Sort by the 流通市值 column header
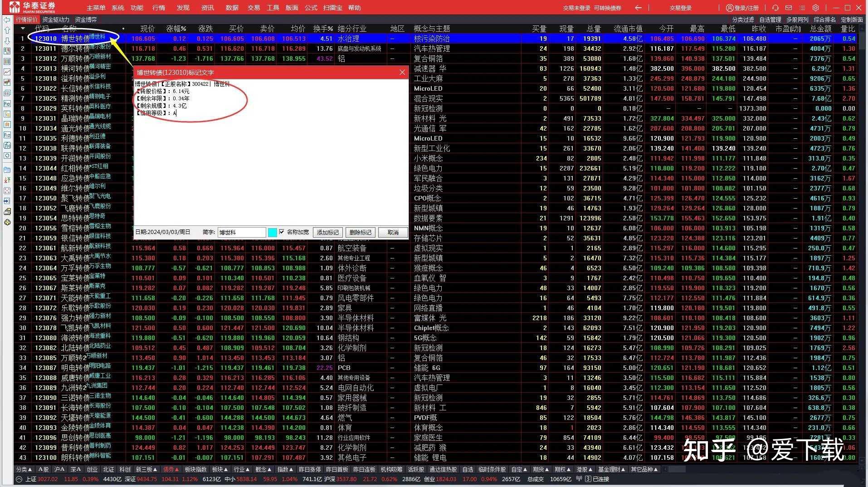 (x=628, y=29)
